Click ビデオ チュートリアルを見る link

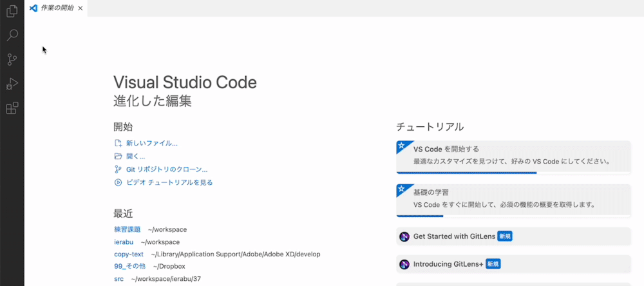point(169,182)
